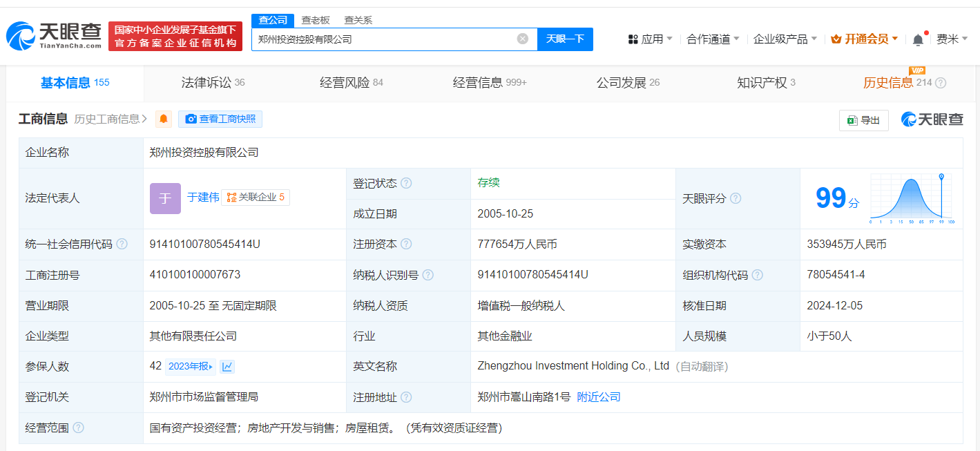Click the help icon next to 组织机构代码
The image size is (980, 451).
(758, 275)
